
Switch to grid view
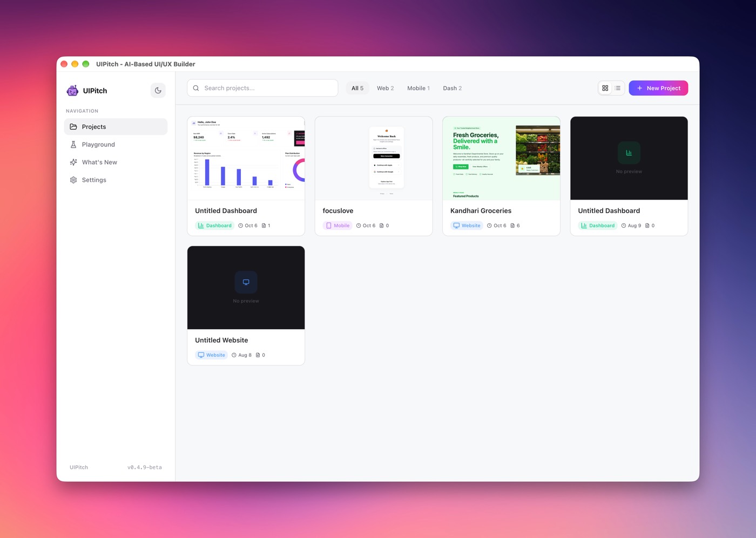coord(605,88)
